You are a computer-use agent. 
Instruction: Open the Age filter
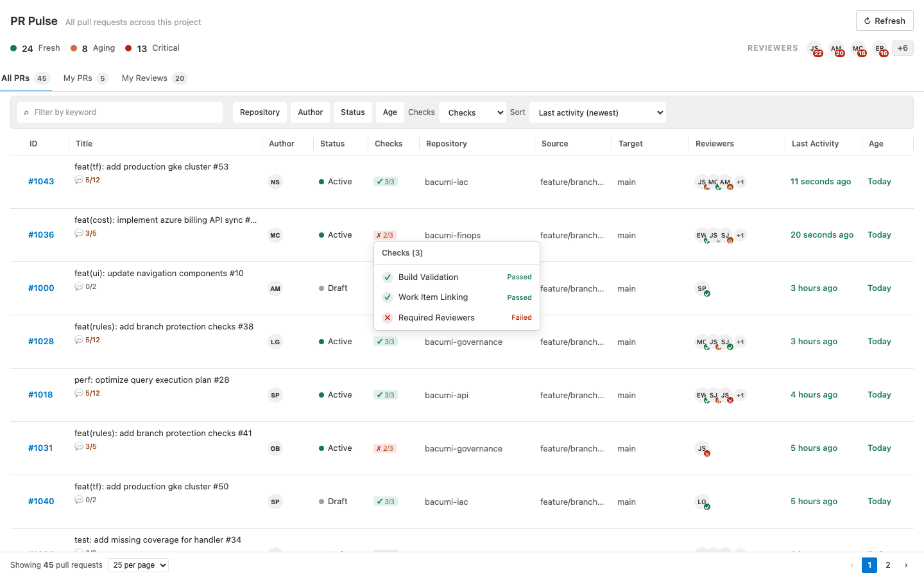click(x=390, y=112)
